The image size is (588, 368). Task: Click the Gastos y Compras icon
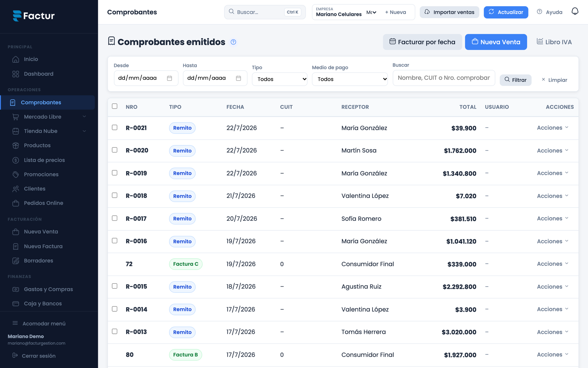coord(15,289)
